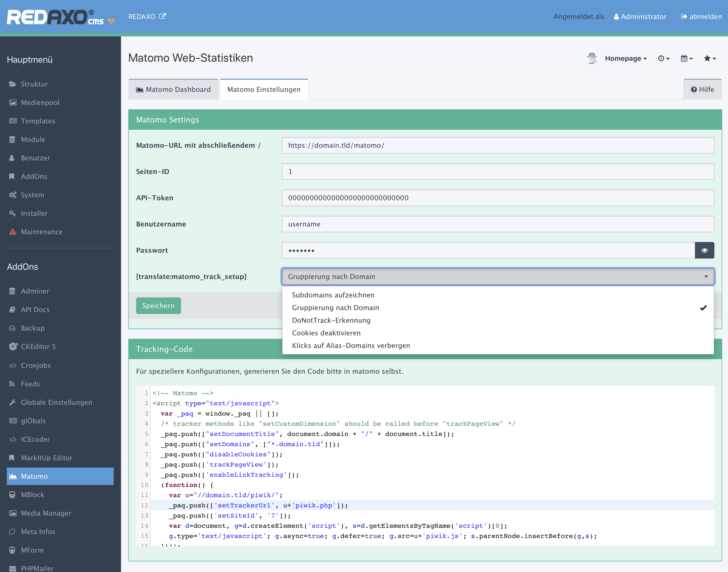This screenshot has width=728, height=572.
Task: Open the Feeds RSS addon
Action: tap(30, 384)
